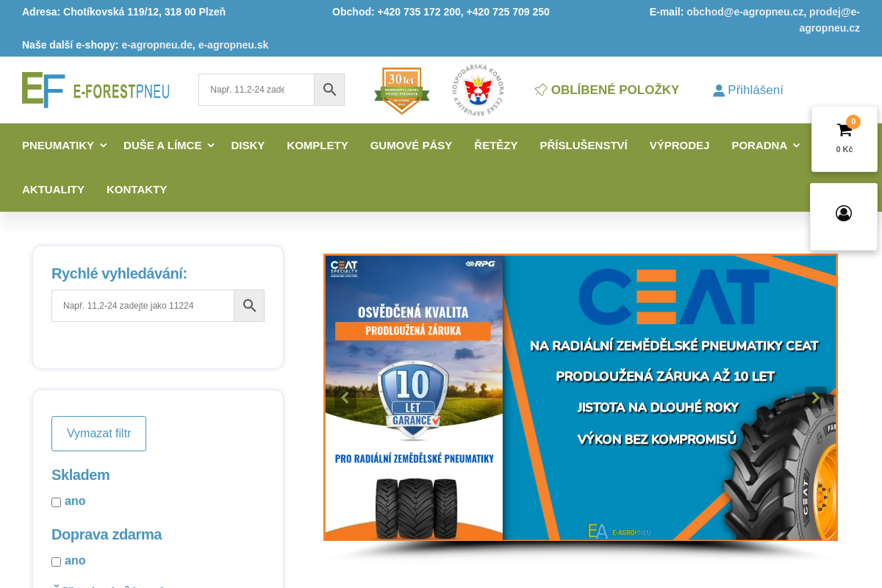The image size is (882, 588).
Task: Click the header search magnifier button
Action: (329, 90)
